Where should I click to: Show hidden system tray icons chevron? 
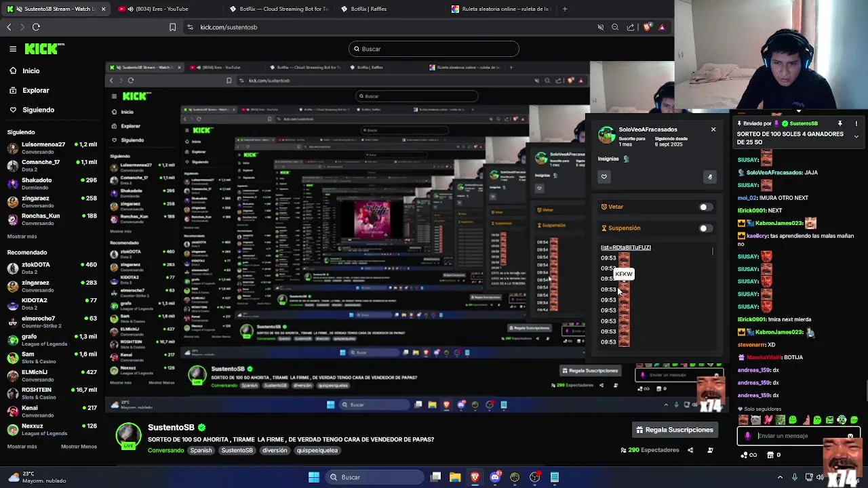point(781,477)
